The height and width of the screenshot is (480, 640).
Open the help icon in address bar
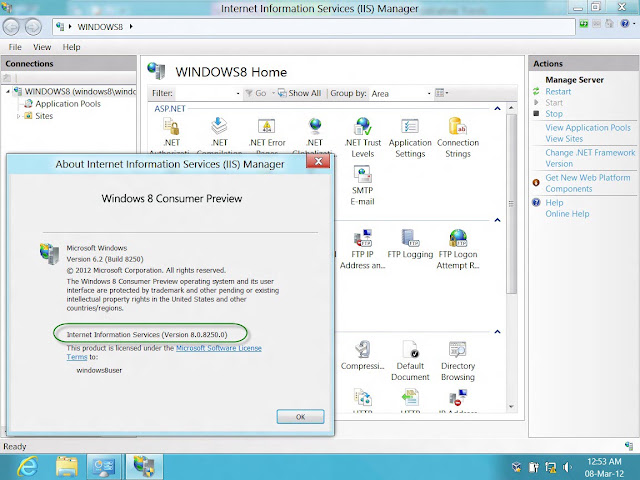click(624, 24)
